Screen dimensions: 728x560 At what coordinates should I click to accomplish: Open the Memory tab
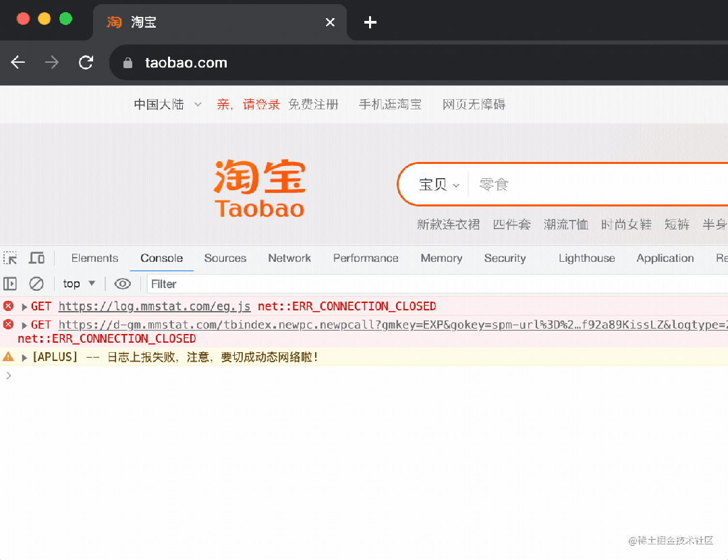click(x=441, y=258)
